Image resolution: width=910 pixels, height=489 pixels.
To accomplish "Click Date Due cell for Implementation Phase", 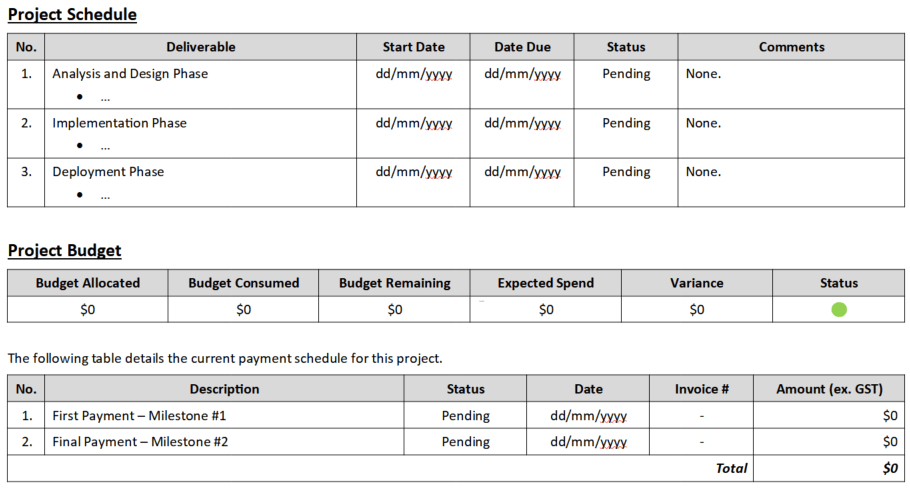I will [522, 123].
